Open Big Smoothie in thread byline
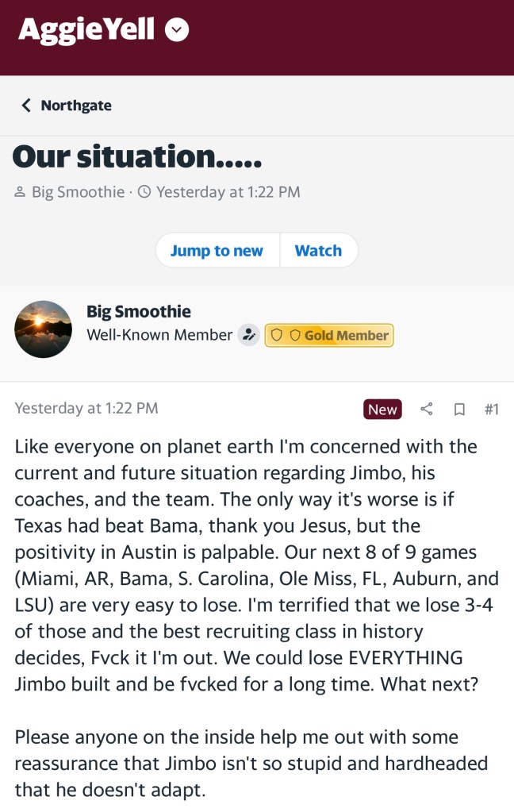Screen dimensions: 514x812 tap(78, 192)
